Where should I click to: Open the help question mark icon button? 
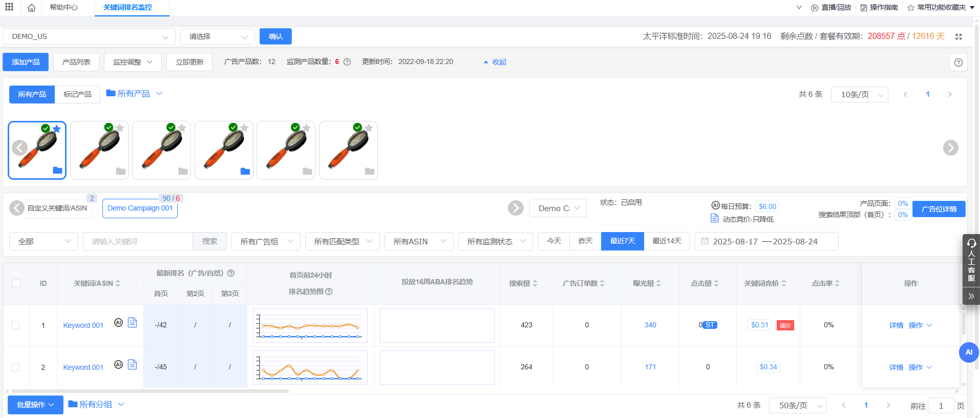tap(958, 62)
